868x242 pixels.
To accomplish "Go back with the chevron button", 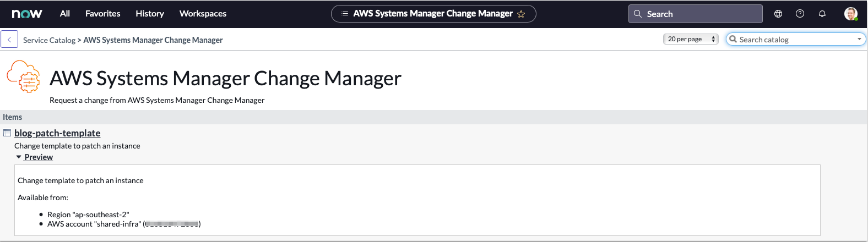I will (x=9, y=40).
